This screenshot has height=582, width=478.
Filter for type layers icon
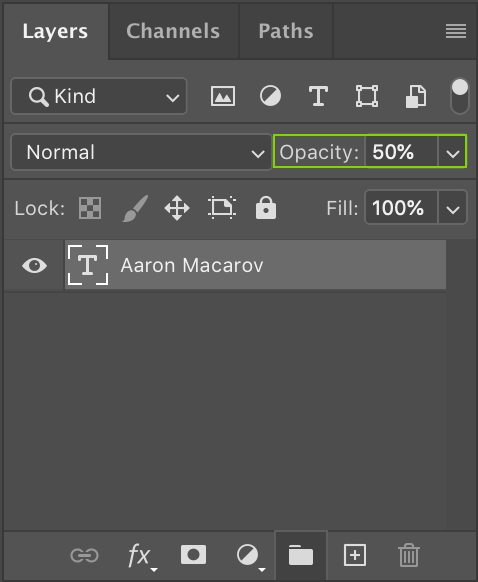pos(318,96)
